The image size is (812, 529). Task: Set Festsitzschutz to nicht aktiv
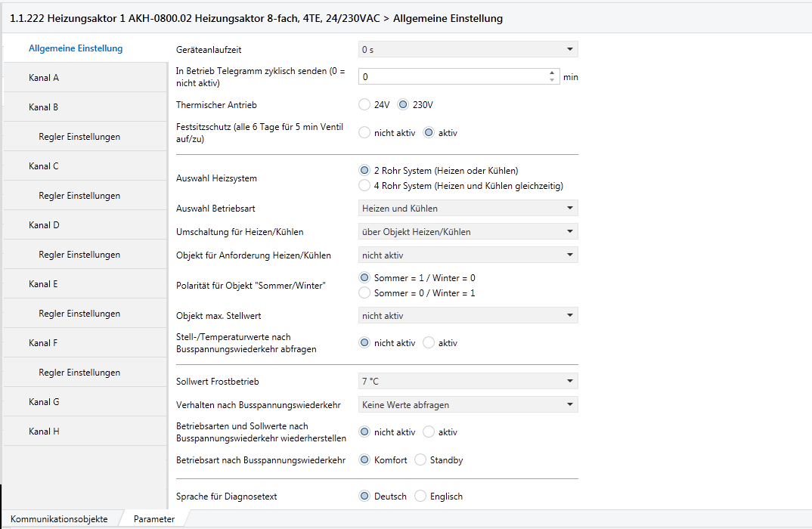(364, 133)
